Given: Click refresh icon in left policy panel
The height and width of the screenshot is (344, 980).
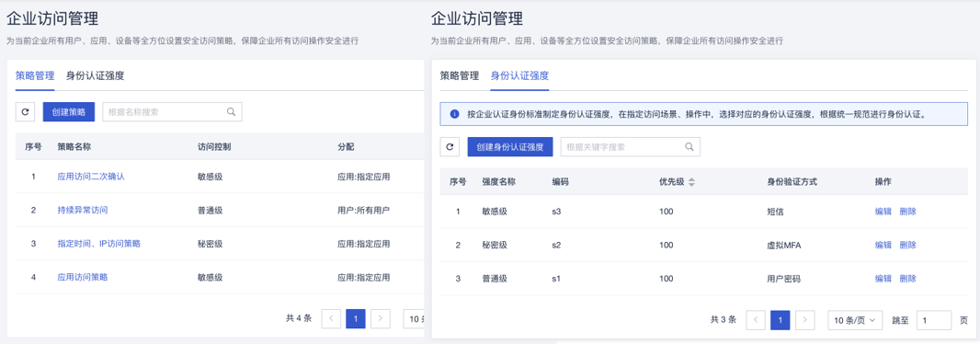Looking at the screenshot, I should (25, 112).
